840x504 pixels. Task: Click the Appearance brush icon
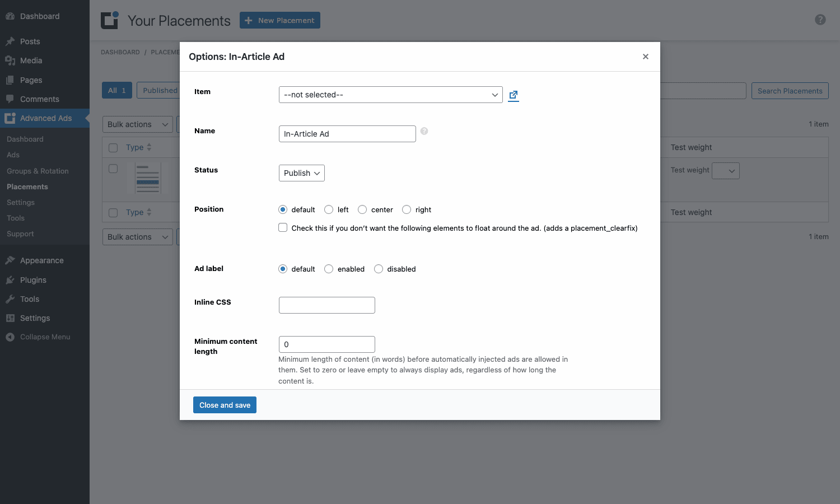pyautogui.click(x=10, y=260)
